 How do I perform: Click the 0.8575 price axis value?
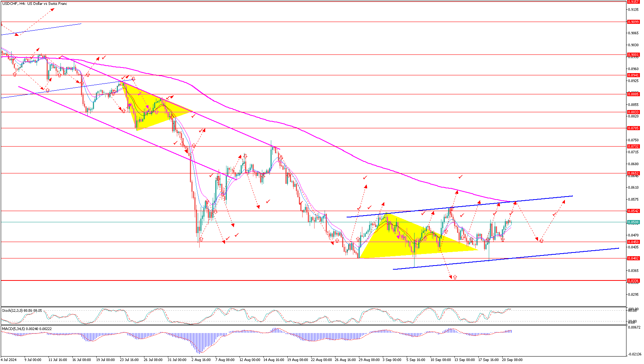point(633,200)
